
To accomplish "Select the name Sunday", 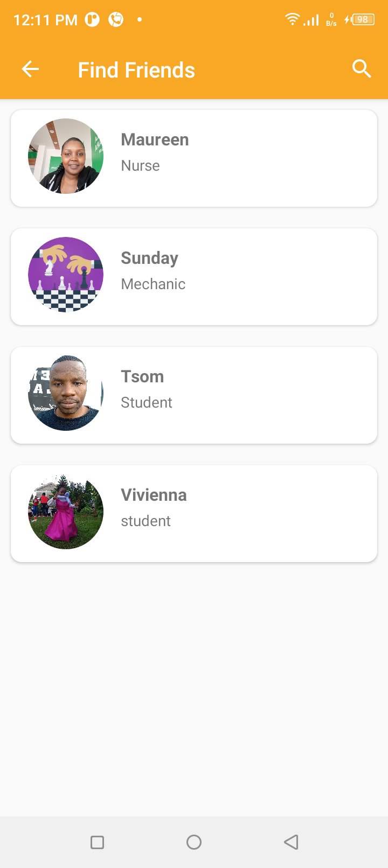I will pos(149,258).
